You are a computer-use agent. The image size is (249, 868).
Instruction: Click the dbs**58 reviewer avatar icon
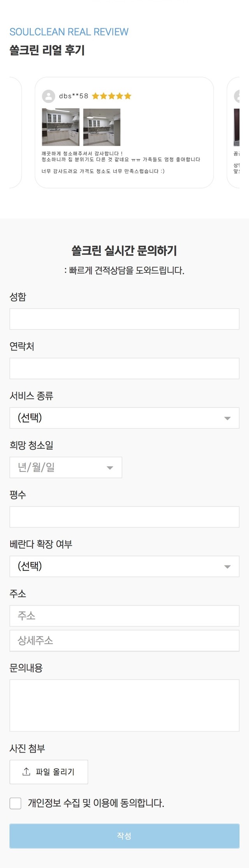[x=48, y=96]
